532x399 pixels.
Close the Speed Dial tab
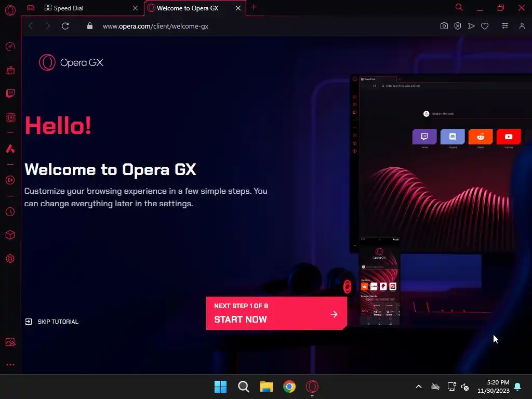point(136,8)
